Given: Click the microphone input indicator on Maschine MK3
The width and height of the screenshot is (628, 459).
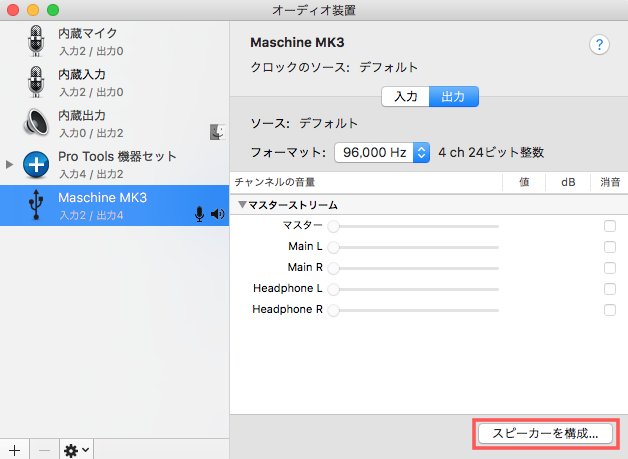Looking at the screenshot, I should point(199,214).
